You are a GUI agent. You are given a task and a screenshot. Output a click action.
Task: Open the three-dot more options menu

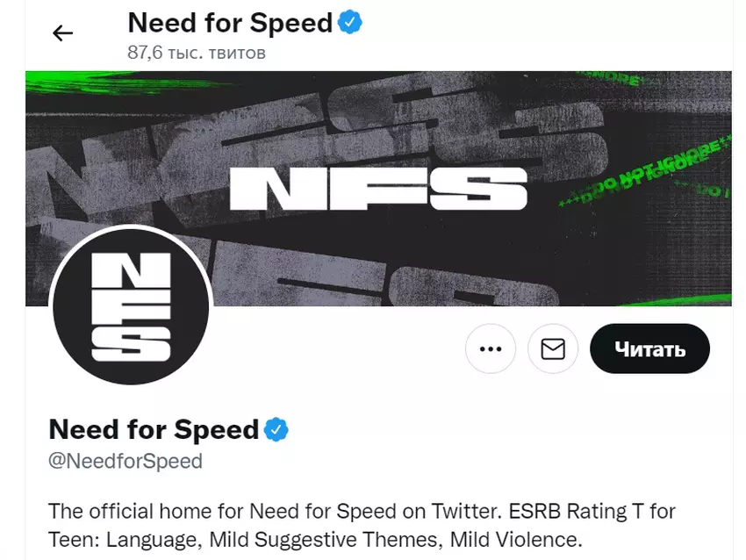490,348
